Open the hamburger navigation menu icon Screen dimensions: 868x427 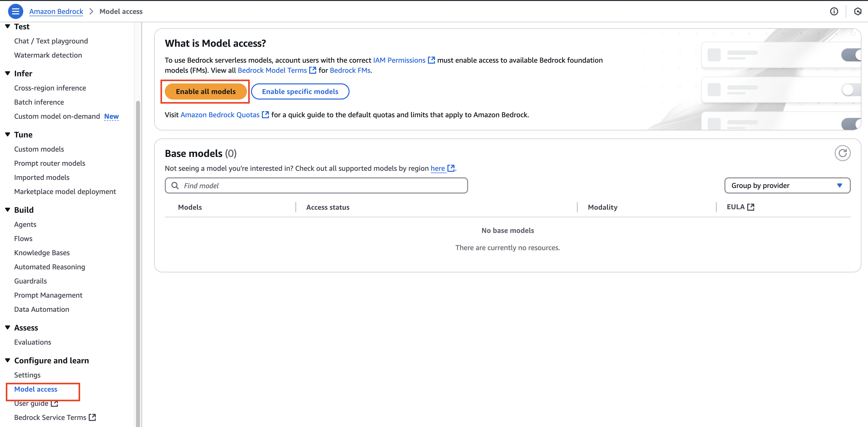click(15, 11)
